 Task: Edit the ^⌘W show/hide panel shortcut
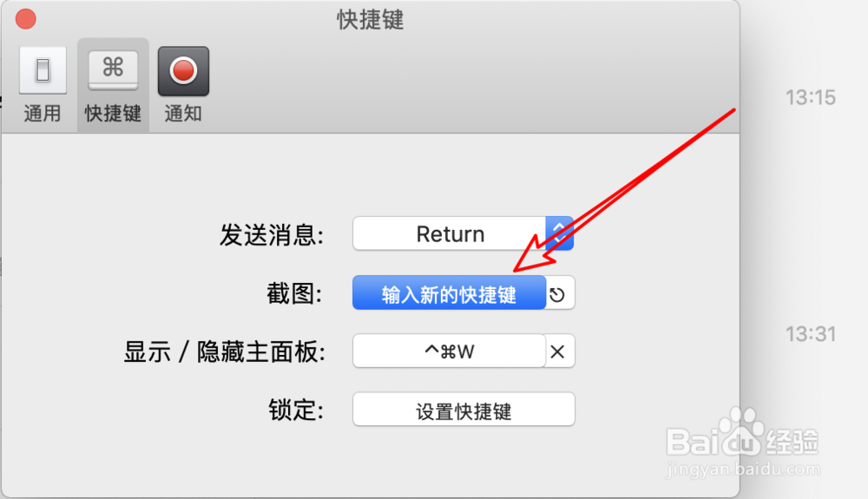(449, 351)
